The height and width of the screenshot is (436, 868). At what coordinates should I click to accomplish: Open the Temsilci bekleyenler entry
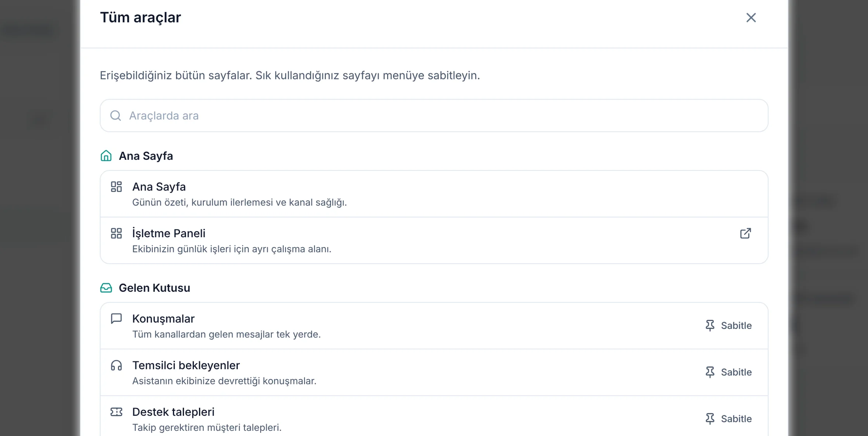[434, 373]
